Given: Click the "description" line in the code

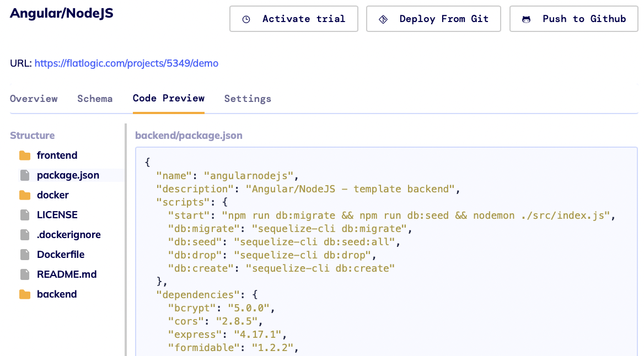Looking at the screenshot, I should [308, 189].
